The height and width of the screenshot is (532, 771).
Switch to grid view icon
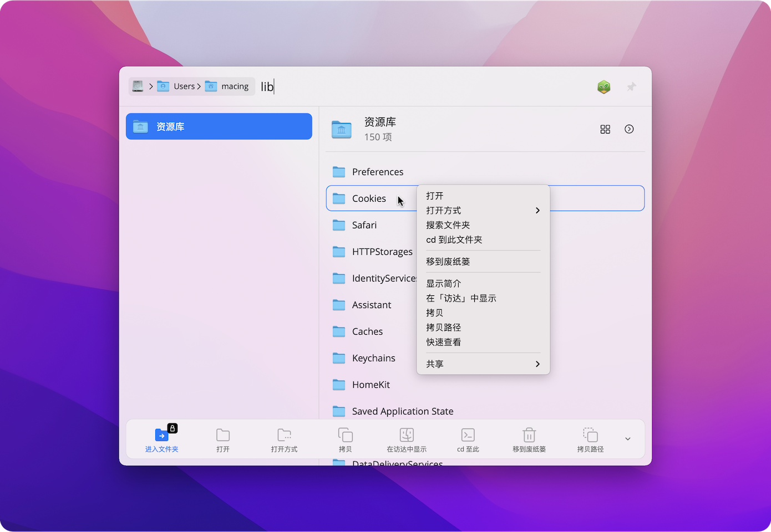pos(605,129)
